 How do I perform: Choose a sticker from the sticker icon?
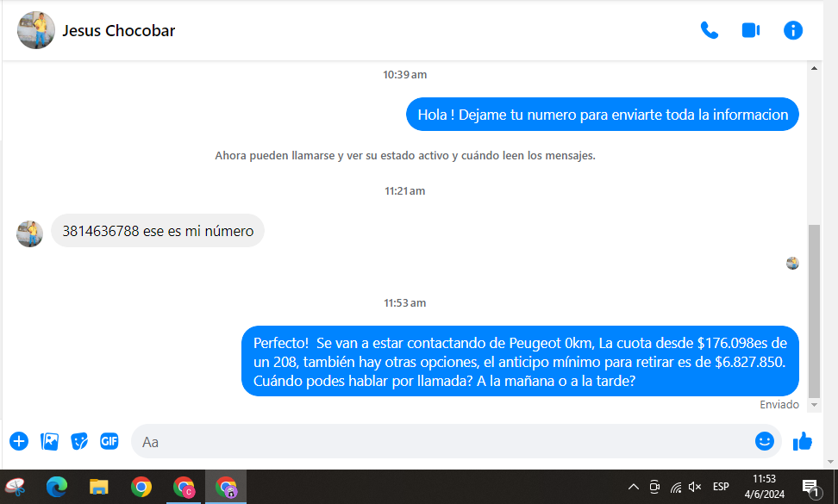(79, 442)
